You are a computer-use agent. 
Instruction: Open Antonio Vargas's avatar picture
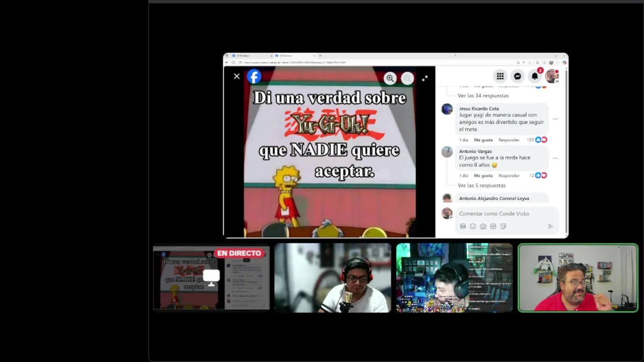pos(447,152)
